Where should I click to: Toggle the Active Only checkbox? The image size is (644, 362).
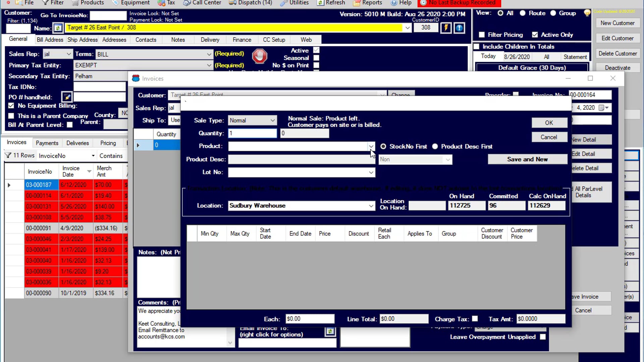535,35
